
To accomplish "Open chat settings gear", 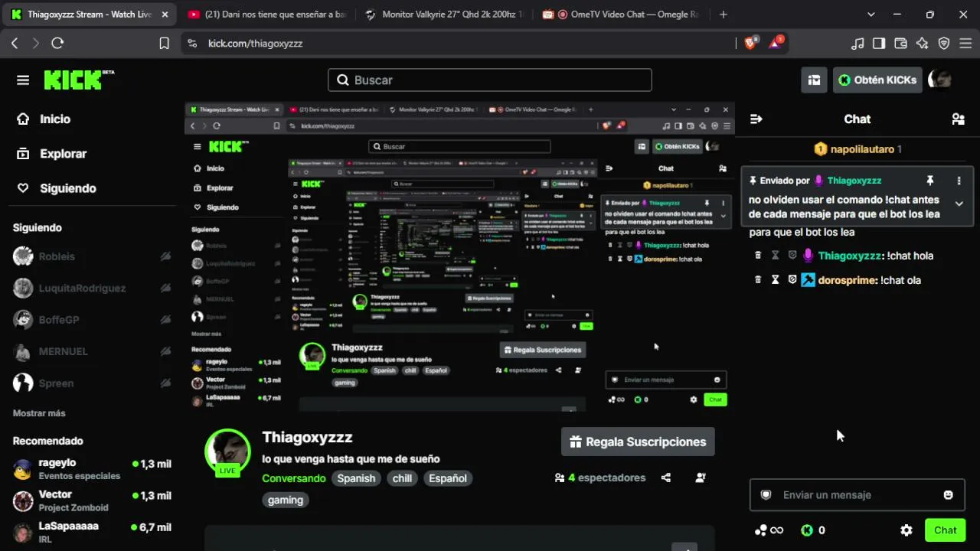I will pos(906,530).
